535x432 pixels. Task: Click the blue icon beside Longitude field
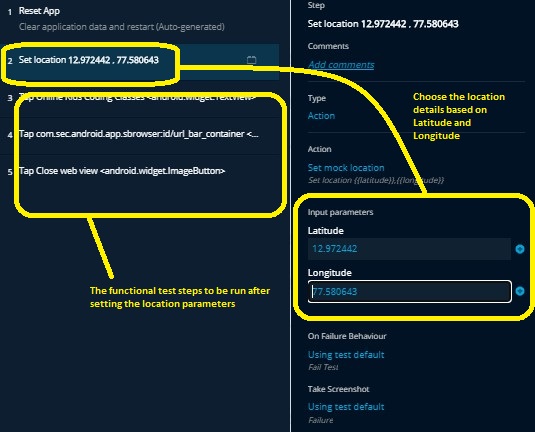(x=520, y=291)
